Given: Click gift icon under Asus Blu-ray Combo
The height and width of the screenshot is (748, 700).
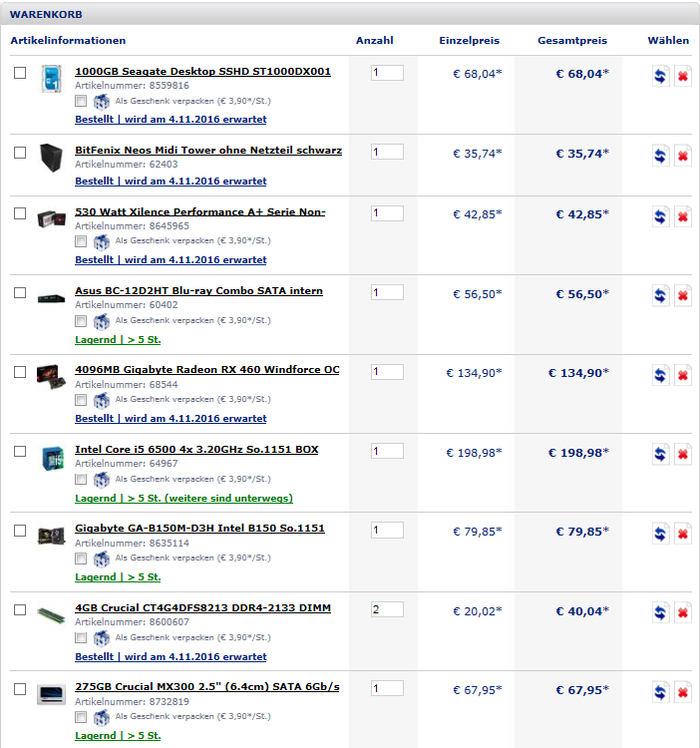Looking at the screenshot, I should pos(101,321).
